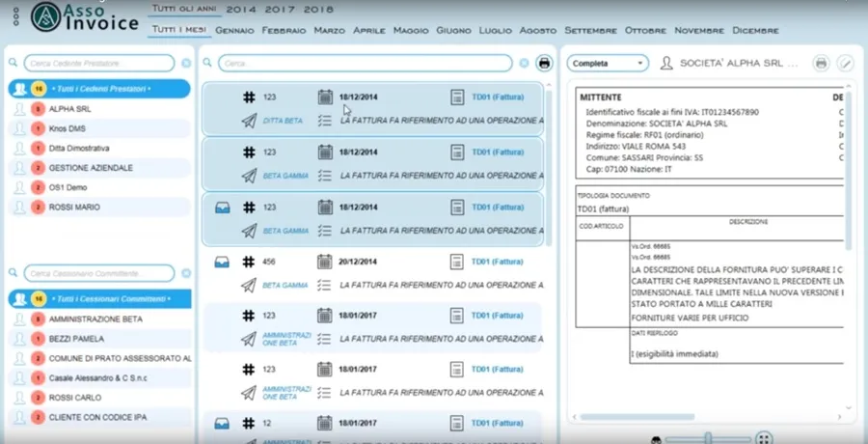Filter by month Settembre
Image resolution: width=868 pixels, height=444 pixels.
591,31
